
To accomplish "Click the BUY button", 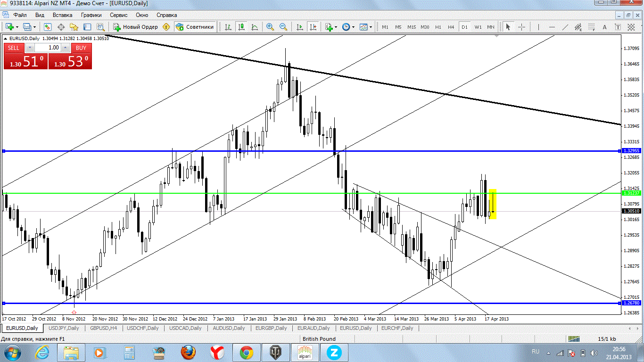I will click(x=81, y=48).
